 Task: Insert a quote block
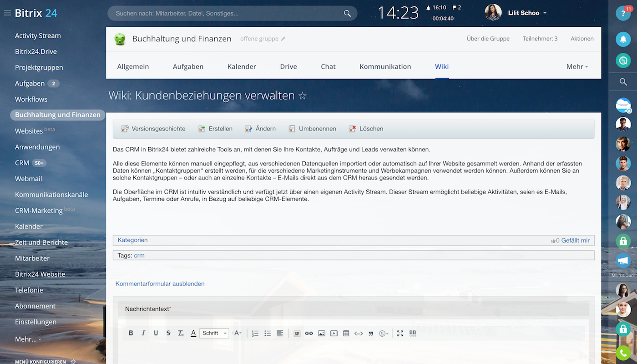pos(371,333)
